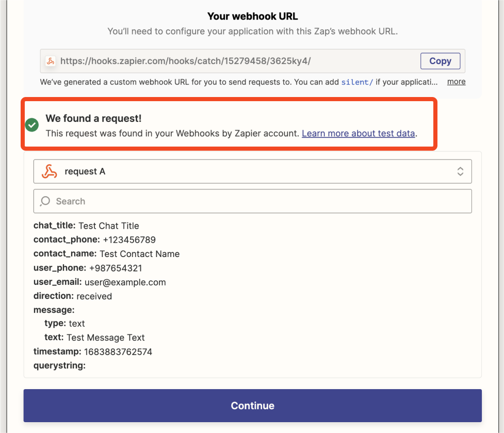The image size is (504, 433).
Task: Continue to the next step
Action: (253, 406)
